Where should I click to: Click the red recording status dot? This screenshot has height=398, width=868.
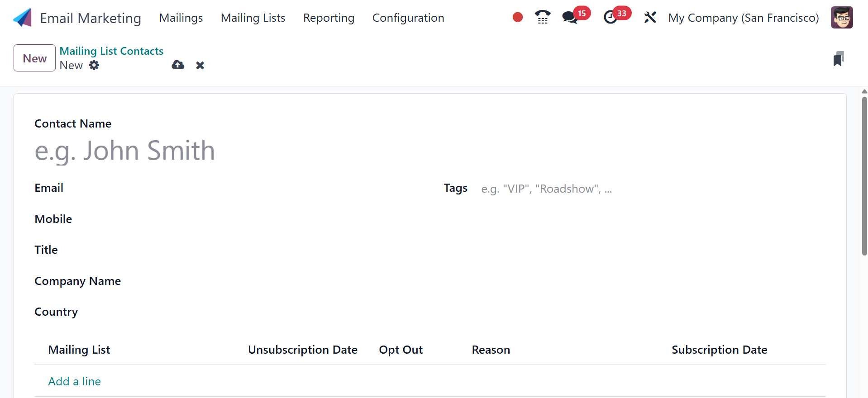click(x=518, y=17)
